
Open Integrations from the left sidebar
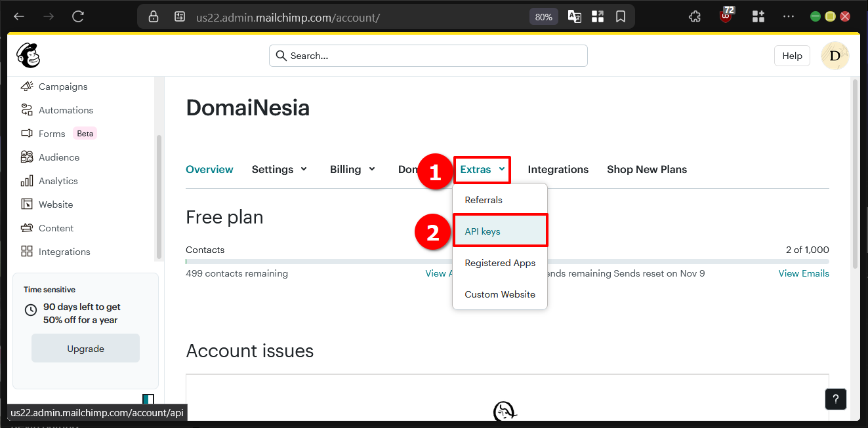click(63, 251)
